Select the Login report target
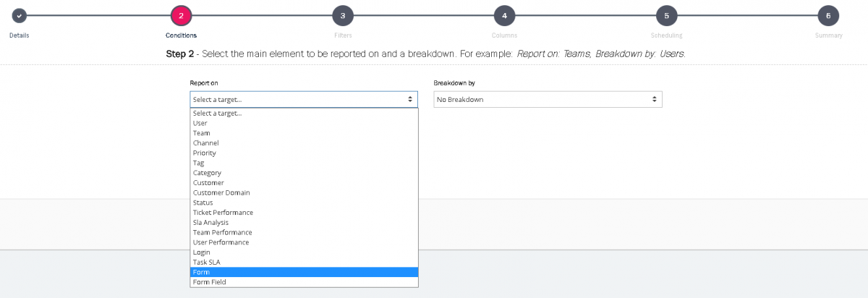 [202, 252]
